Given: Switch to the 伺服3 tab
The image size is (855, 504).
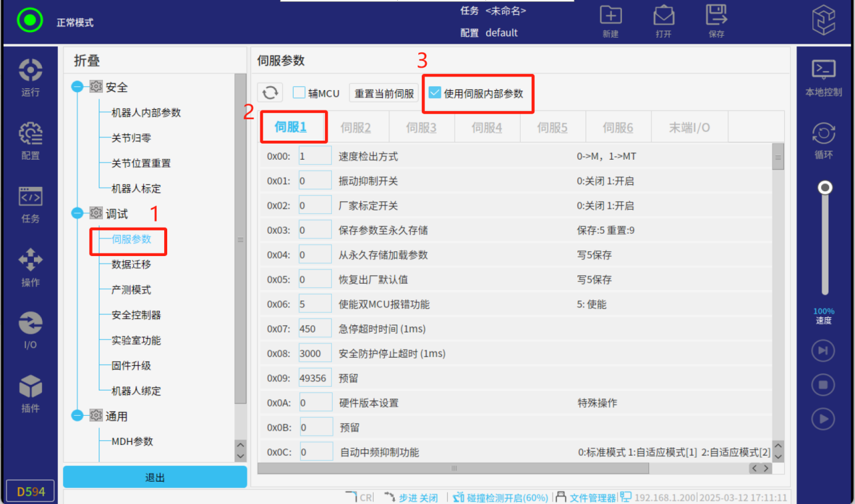Looking at the screenshot, I should click(x=421, y=128).
